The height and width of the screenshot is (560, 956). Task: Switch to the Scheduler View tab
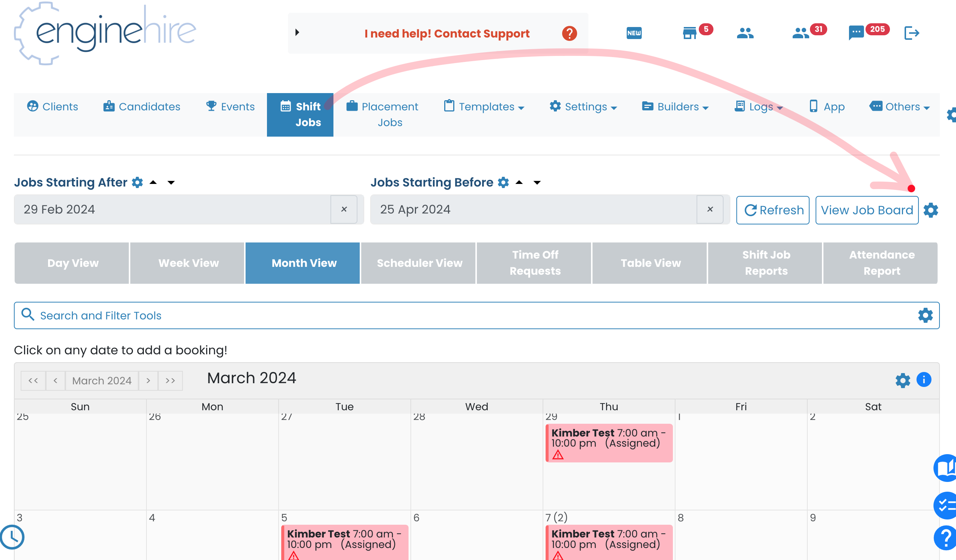point(419,263)
